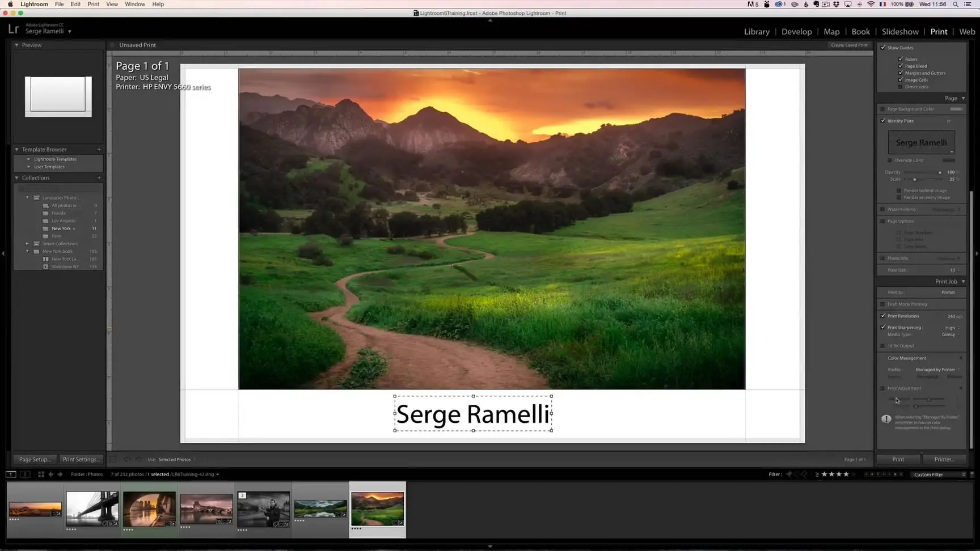Open Profile Managed by Printer dropdown

937,370
